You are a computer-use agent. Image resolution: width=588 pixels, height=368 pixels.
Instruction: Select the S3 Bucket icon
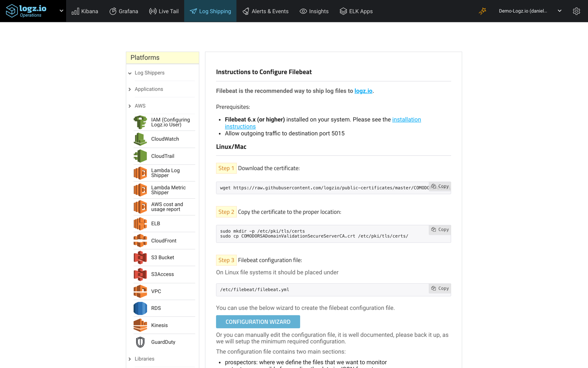click(x=140, y=258)
